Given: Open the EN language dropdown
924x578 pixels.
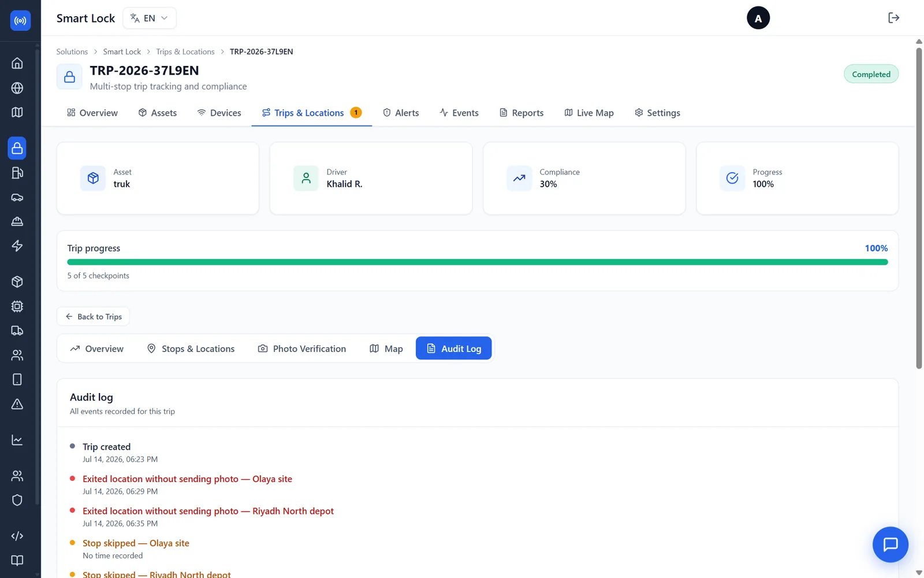Looking at the screenshot, I should click(x=150, y=18).
